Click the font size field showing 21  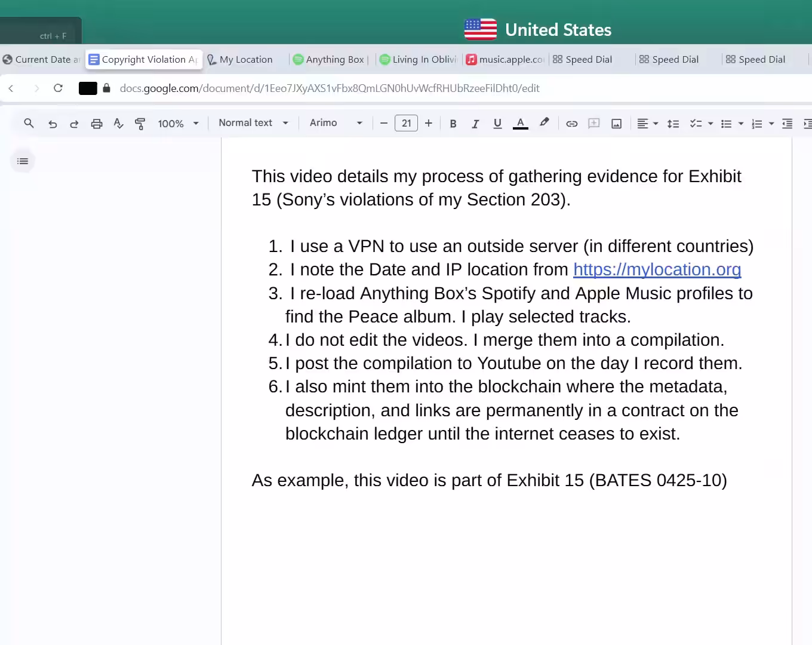point(407,123)
